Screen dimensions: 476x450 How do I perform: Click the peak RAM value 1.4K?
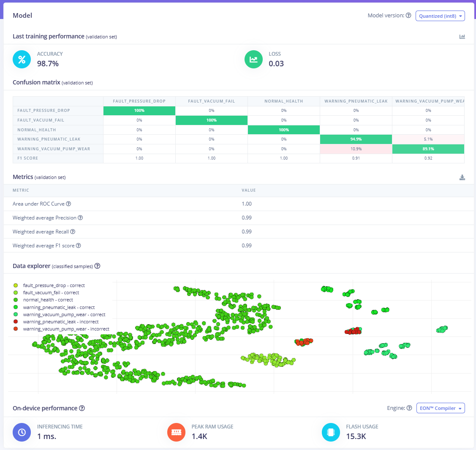199,436
